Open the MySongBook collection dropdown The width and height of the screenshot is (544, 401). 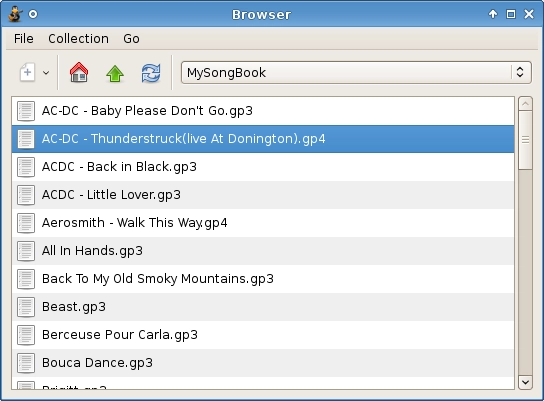click(356, 72)
